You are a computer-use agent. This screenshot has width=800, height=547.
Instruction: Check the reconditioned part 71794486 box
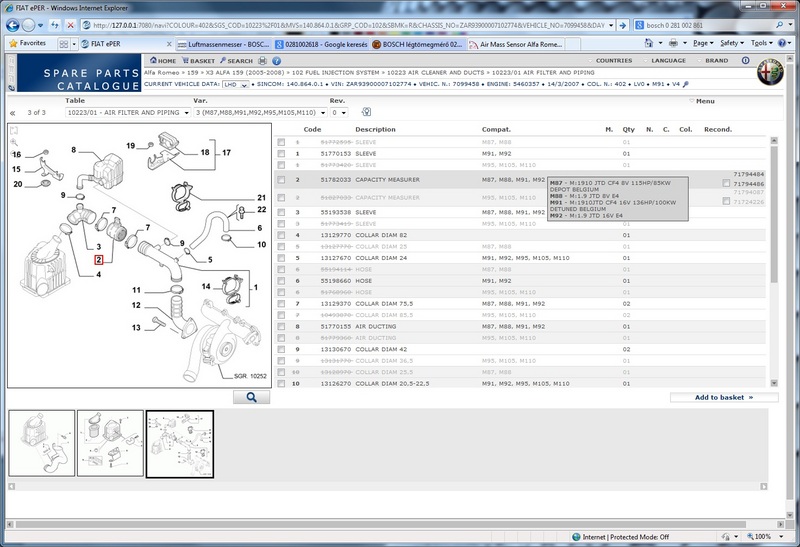[x=726, y=183]
